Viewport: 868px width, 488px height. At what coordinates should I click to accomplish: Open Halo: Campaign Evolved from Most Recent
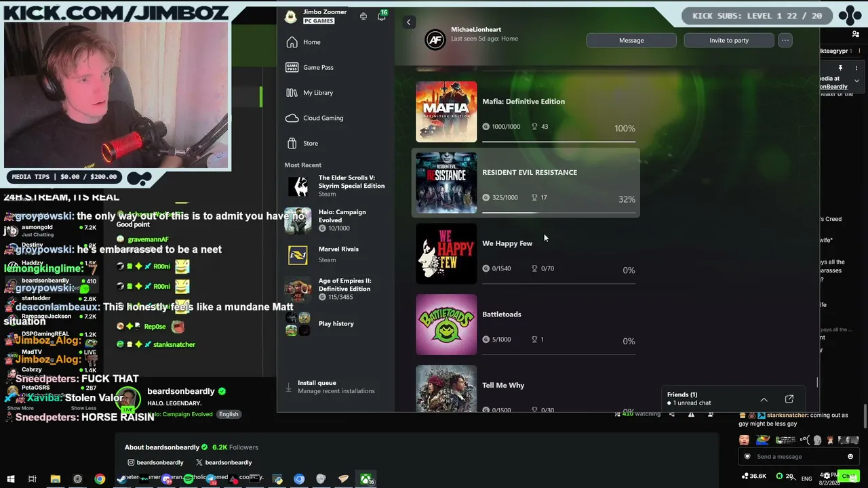[x=335, y=220]
